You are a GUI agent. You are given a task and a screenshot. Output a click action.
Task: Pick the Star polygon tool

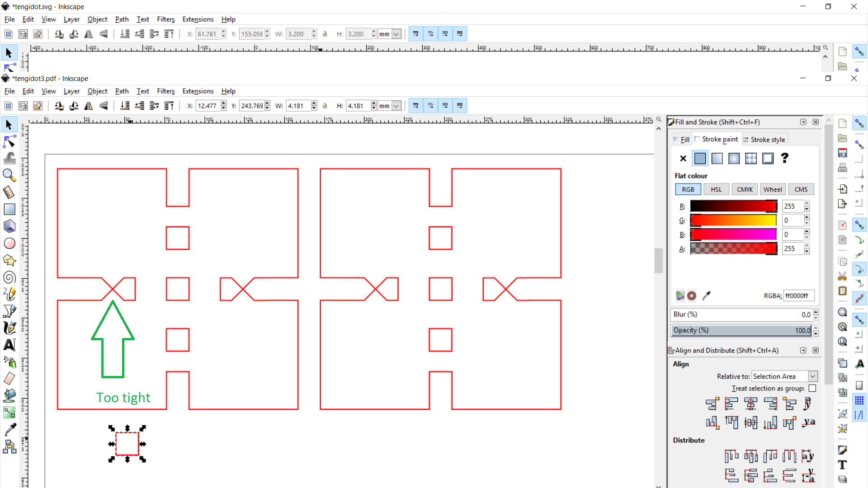click(x=9, y=260)
